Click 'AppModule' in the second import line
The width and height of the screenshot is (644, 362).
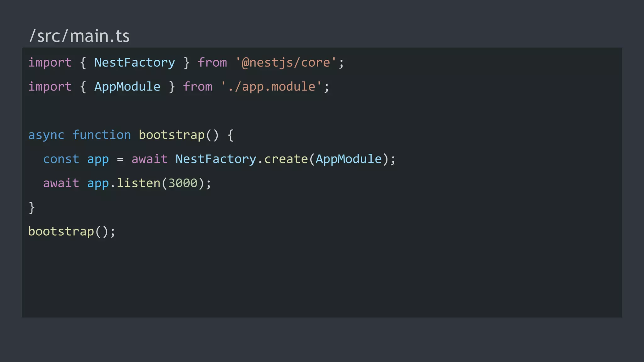click(x=127, y=87)
